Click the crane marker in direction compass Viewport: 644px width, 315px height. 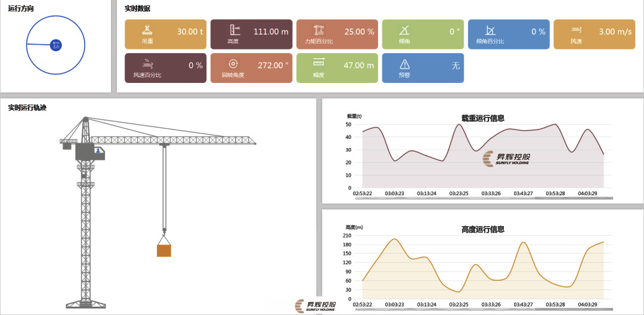pos(55,45)
